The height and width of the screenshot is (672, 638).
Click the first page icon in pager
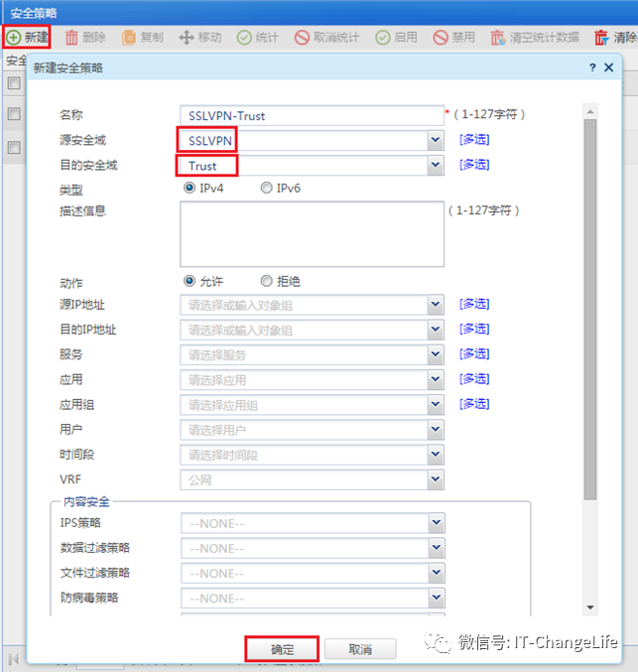pyautogui.click(x=14, y=658)
